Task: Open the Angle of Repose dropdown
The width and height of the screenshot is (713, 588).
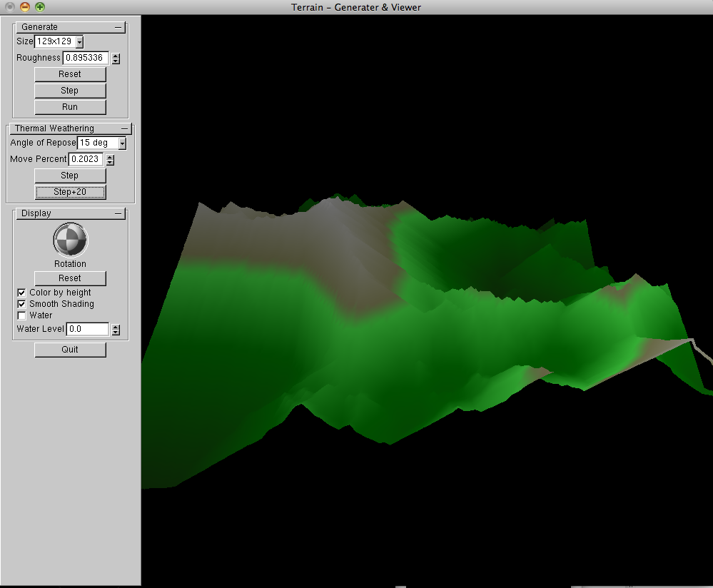Action: [x=122, y=143]
